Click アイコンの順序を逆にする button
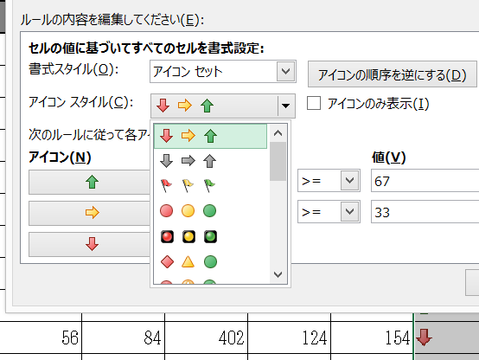Image resolution: width=479 pixels, height=360 pixels. [392, 74]
